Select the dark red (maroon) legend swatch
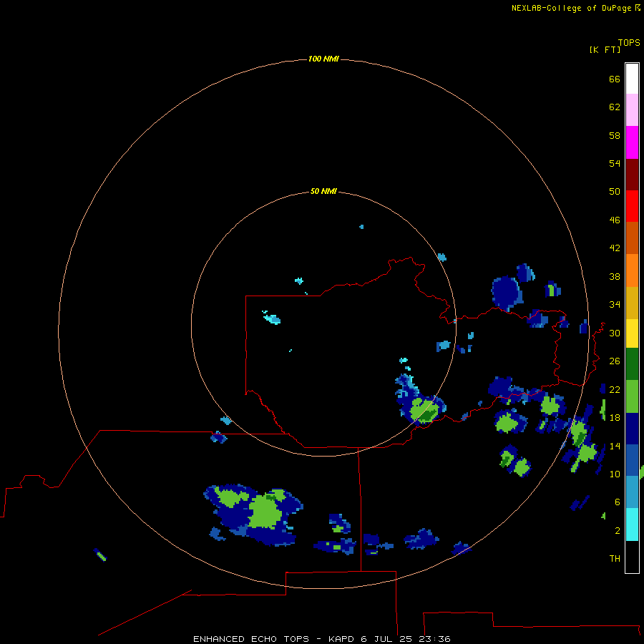Image resolution: width=644 pixels, height=644 pixels. [x=632, y=174]
